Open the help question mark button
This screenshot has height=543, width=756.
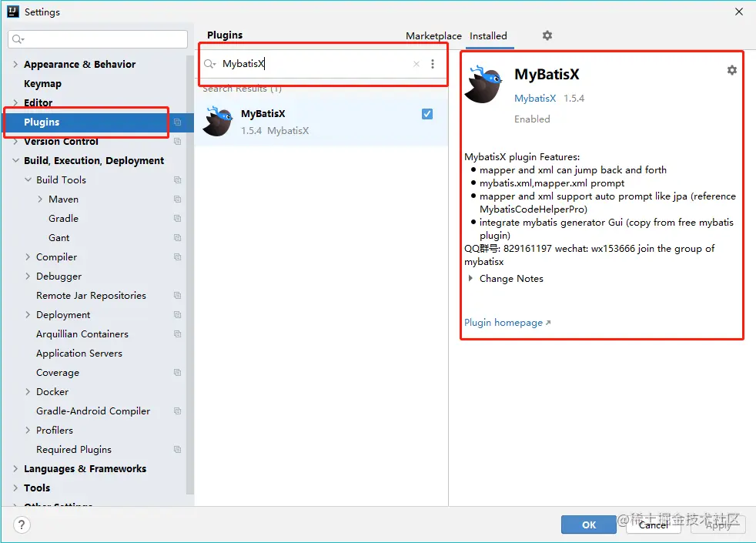tap(22, 525)
